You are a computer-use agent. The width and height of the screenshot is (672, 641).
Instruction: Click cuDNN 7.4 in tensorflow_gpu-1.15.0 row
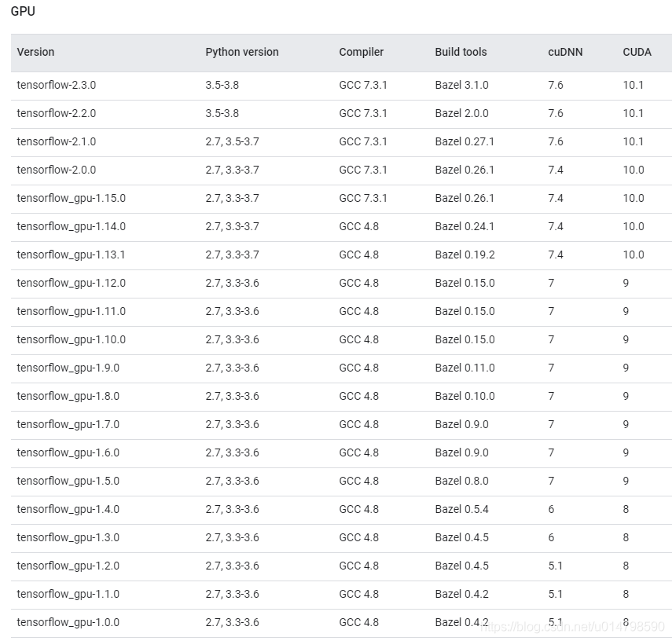click(556, 198)
